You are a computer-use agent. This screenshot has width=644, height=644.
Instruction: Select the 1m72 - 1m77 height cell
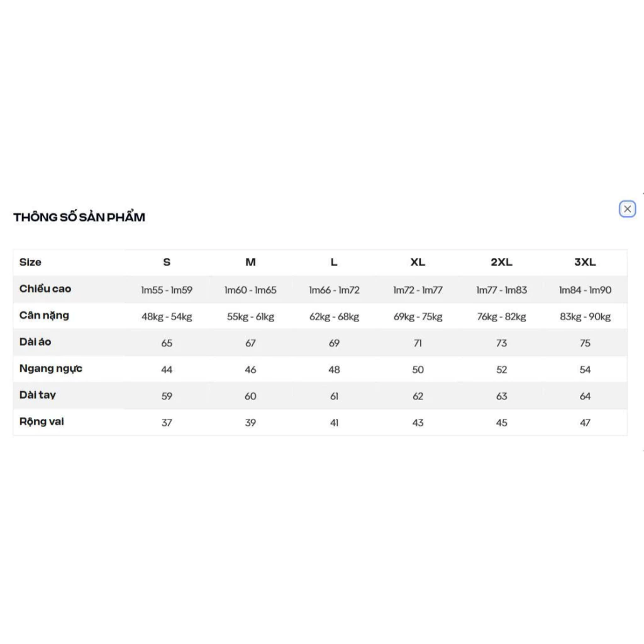coord(418,291)
